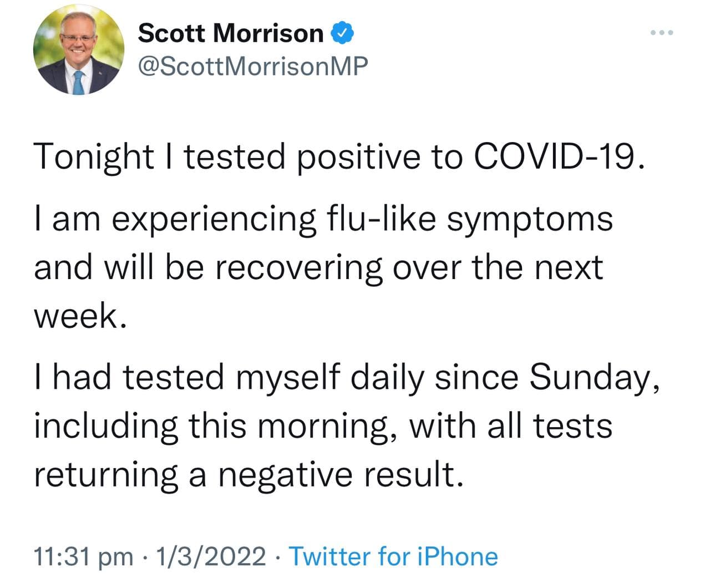The image size is (710, 588).
Task: Click the "including this morning" line
Action: [323, 426]
